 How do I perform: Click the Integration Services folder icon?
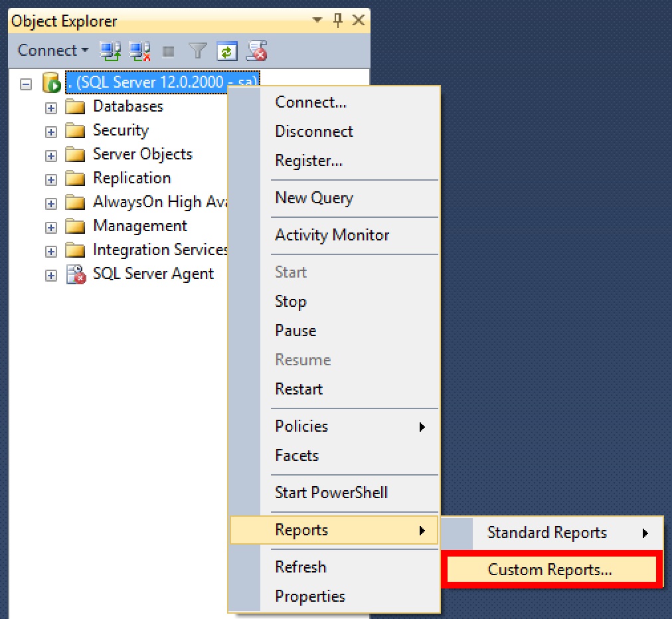(75, 250)
